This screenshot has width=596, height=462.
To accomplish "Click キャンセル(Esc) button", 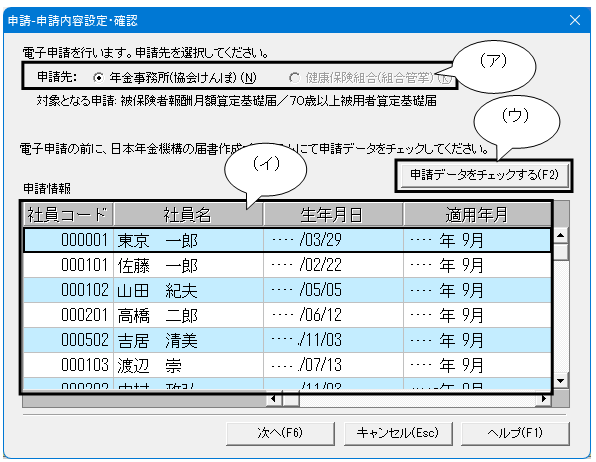I will tap(398, 433).
